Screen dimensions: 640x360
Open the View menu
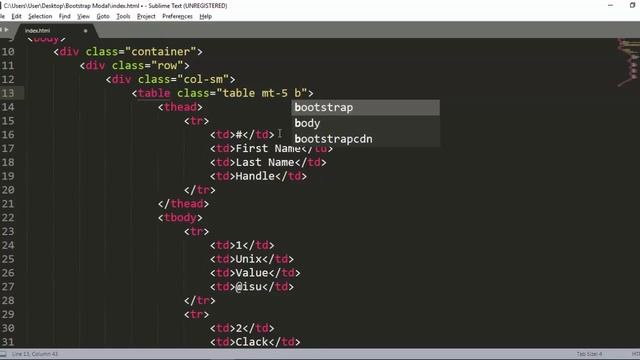pyautogui.click(x=83, y=16)
